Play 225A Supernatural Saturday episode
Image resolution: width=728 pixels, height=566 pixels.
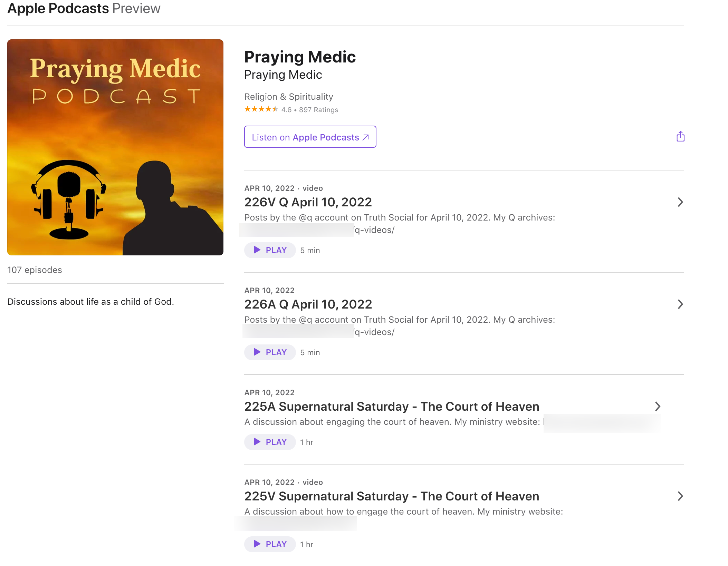[x=270, y=442]
